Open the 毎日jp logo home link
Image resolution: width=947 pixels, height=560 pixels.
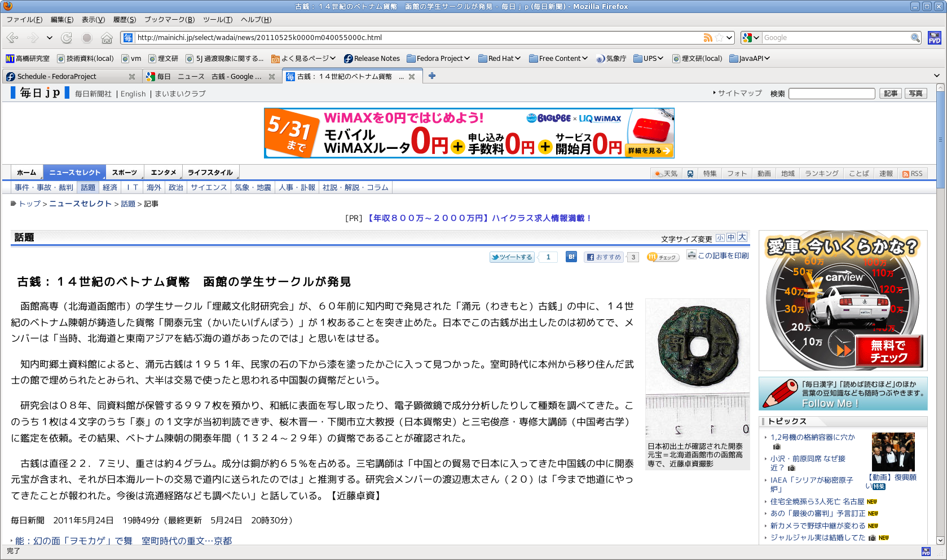point(39,92)
